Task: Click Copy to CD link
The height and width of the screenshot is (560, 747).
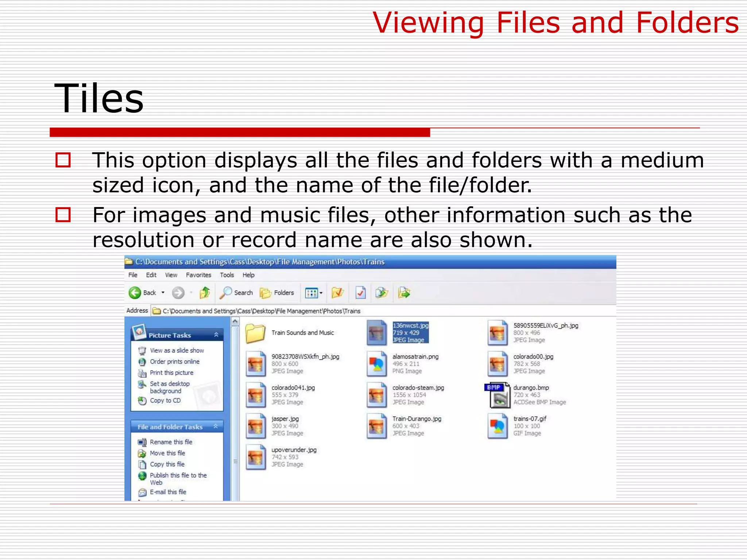Action: tap(165, 400)
